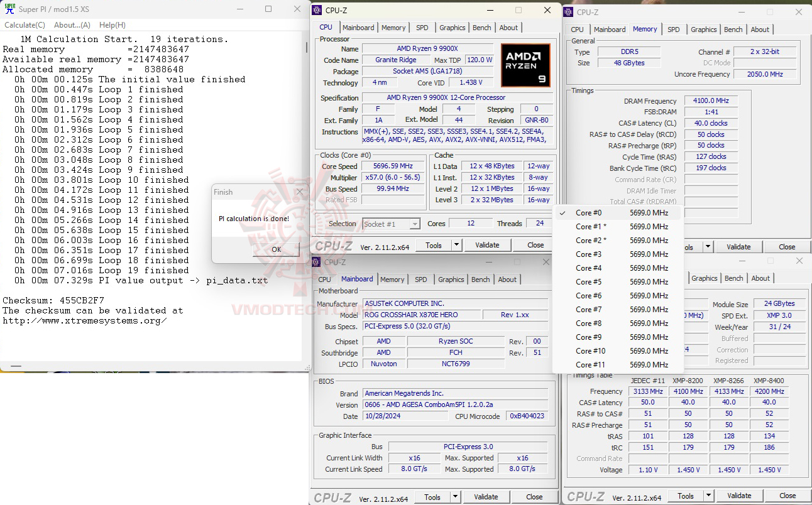The height and width of the screenshot is (505, 812).
Task: Click the Validate button in CPU-Z
Action: (488, 244)
